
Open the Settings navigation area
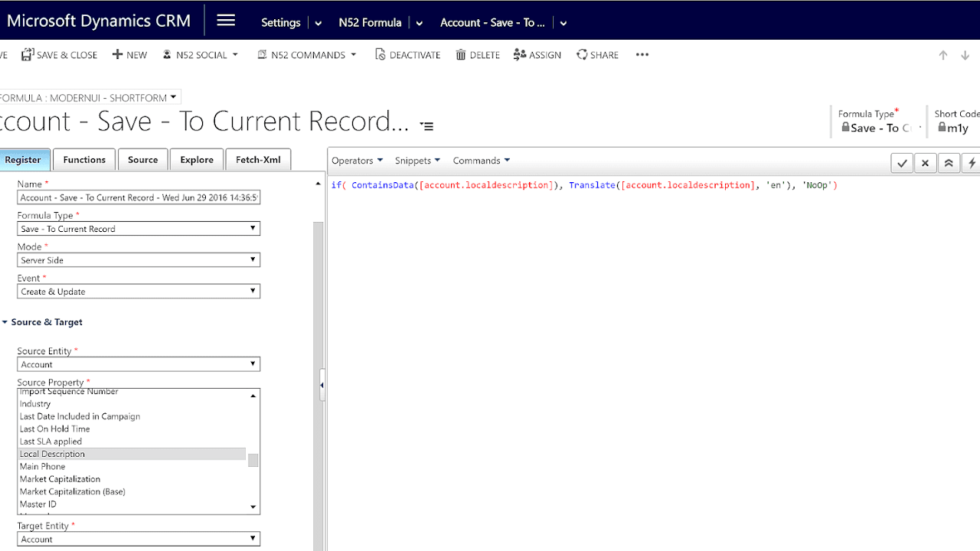[x=280, y=23]
